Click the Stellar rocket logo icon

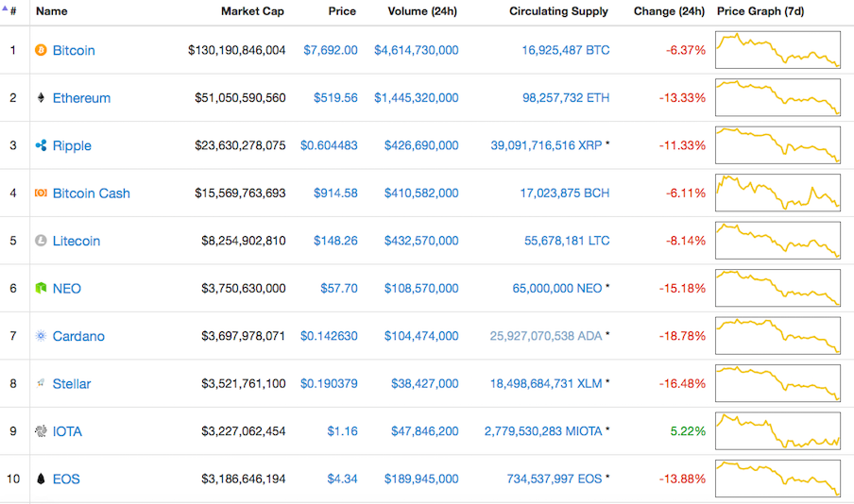click(41, 383)
